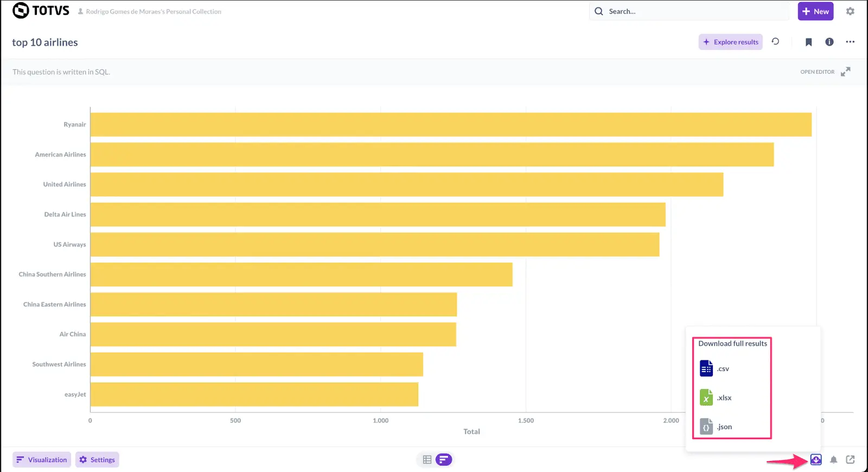Viewport: 868px width, 472px height.
Task: Click the 'China Southern Airlines' axis label
Action: [52, 275]
